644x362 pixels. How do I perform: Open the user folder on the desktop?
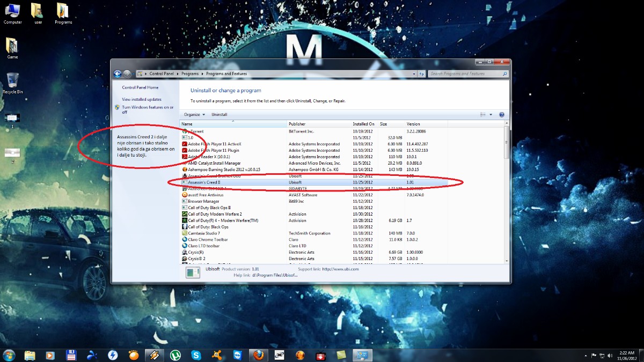[38, 13]
